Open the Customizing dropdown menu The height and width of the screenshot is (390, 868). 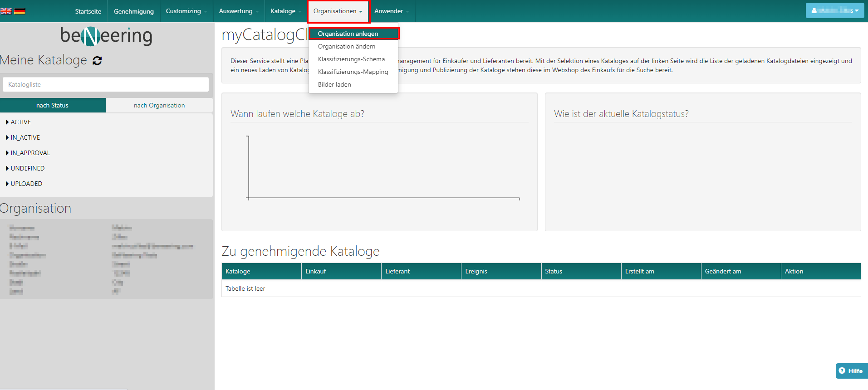click(186, 11)
